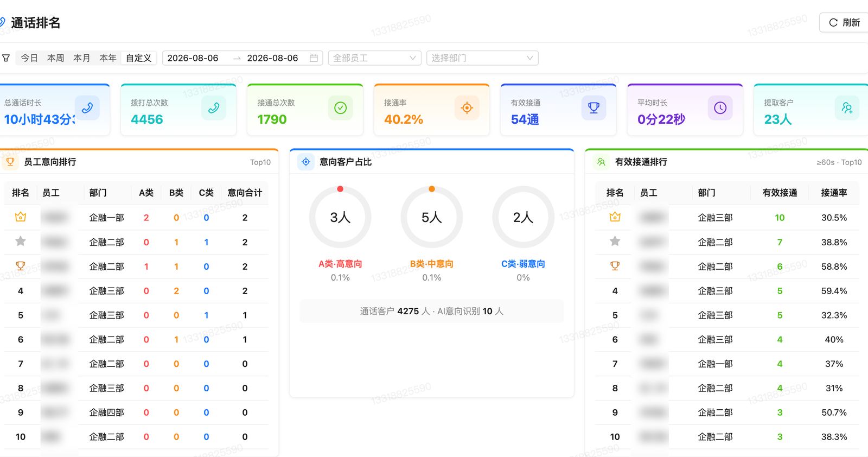Click the A类·高意向 label
868x457 pixels.
tap(340, 264)
